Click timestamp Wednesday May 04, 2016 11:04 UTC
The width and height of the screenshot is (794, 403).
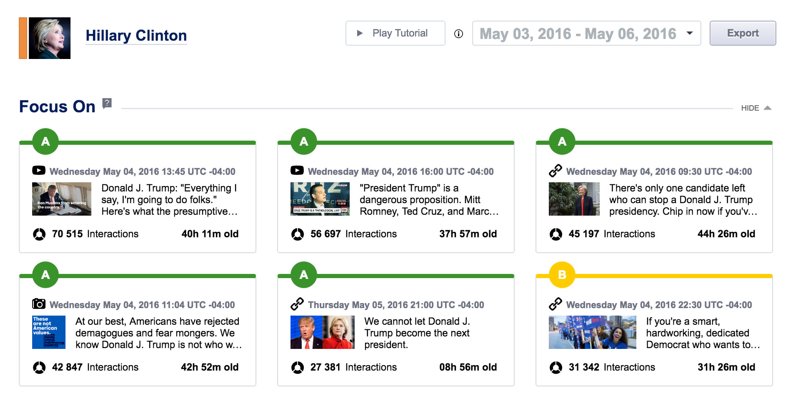click(x=142, y=304)
